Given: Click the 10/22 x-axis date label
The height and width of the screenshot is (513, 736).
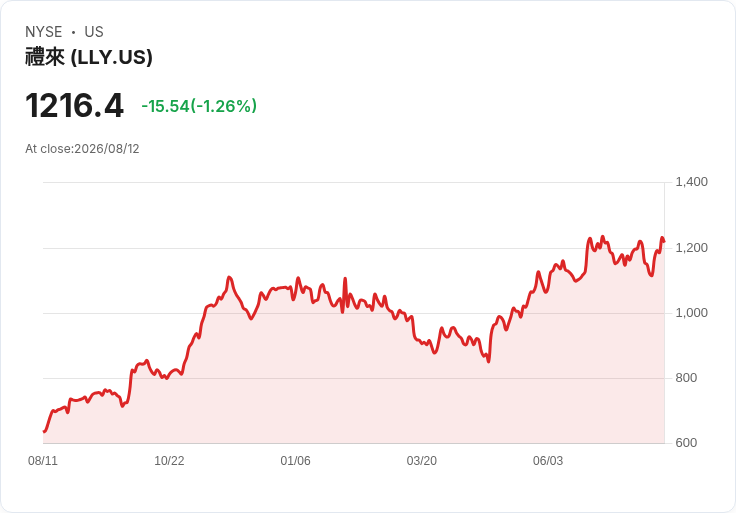Looking at the screenshot, I should (x=169, y=460).
